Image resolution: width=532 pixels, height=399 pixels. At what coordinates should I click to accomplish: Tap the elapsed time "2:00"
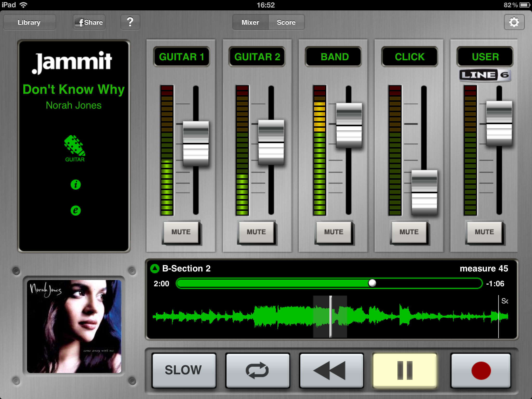[161, 283]
